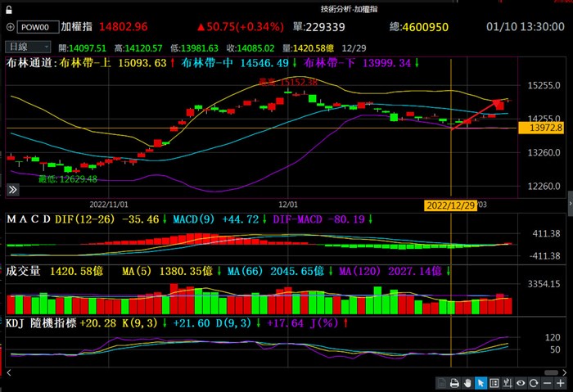Expand the double-chevron panel on chart left
573x392 pixels.
click(x=13, y=189)
